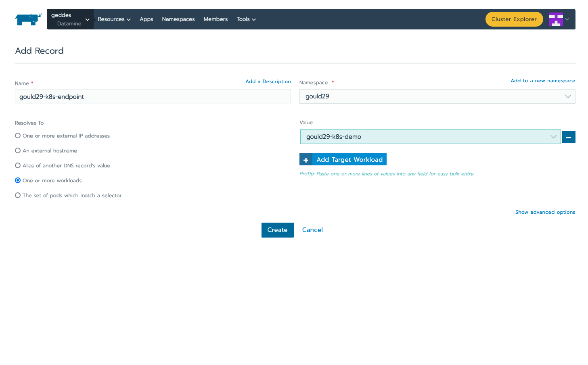The width and height of the screenshot is (588, 365).
Task: Click the Create button
Action: pos(277,230)
